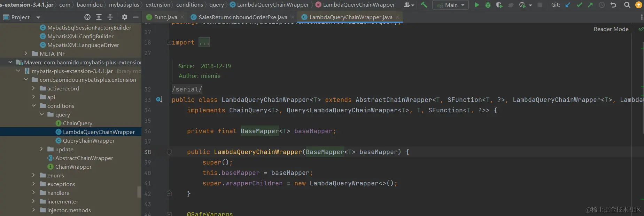Expand the META-INF folder
The width and height of the screenshot is (644, 216).
tap(26, 54)
